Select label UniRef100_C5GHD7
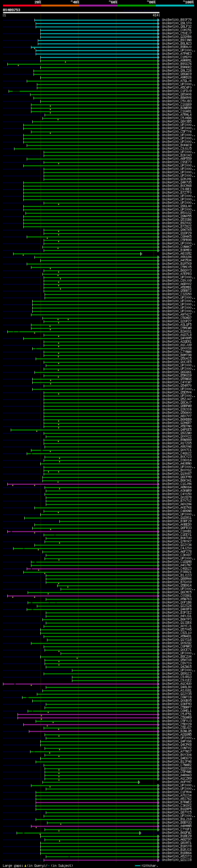Image resolution: width=197 pixels, height=868 pixels. [177, 318]
